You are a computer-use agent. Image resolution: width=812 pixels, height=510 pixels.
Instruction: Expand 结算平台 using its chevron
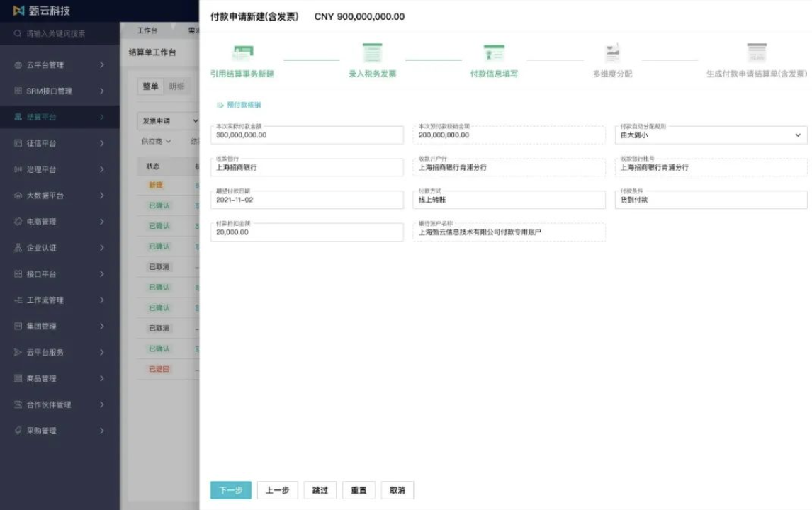102,117
